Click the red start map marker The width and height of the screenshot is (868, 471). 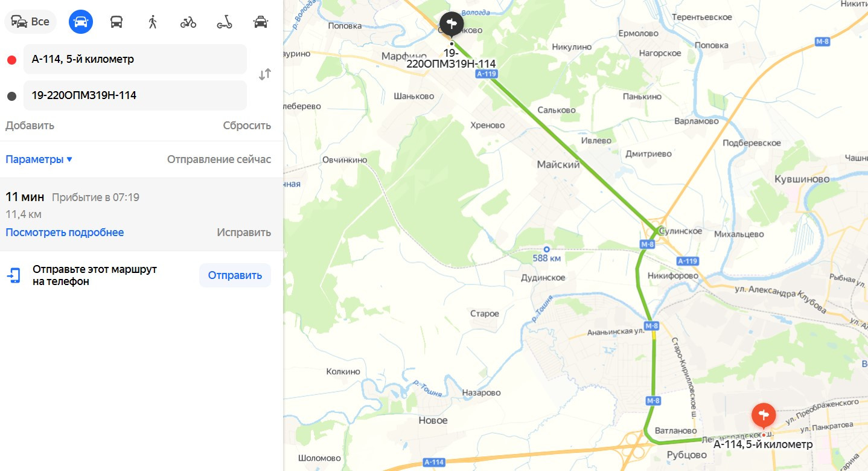tap(763, 417)
